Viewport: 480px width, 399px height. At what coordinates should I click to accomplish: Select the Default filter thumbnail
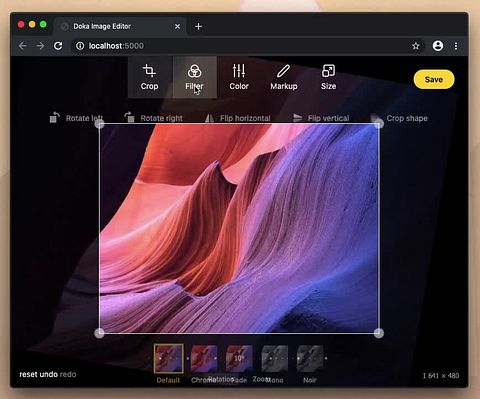[169, 359]
